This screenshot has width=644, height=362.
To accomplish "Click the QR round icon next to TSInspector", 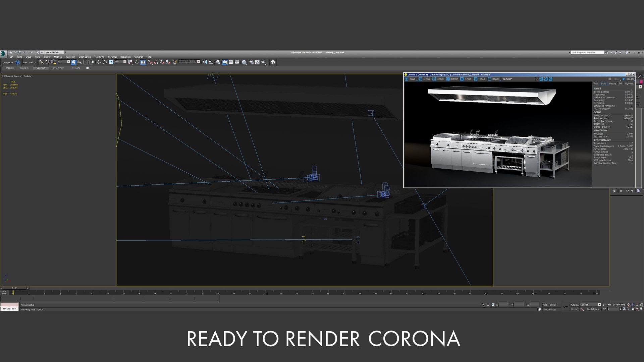I will click(18, 62).
